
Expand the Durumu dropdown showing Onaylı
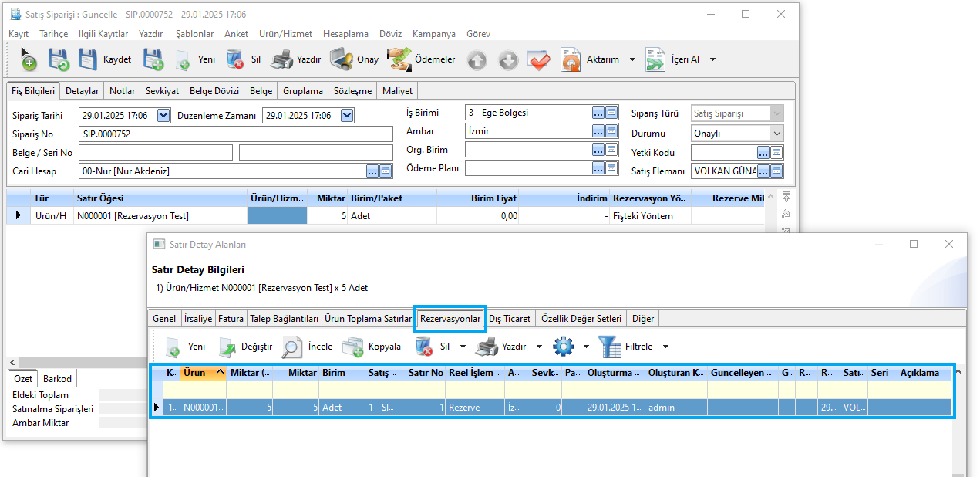tap(776, 134)
